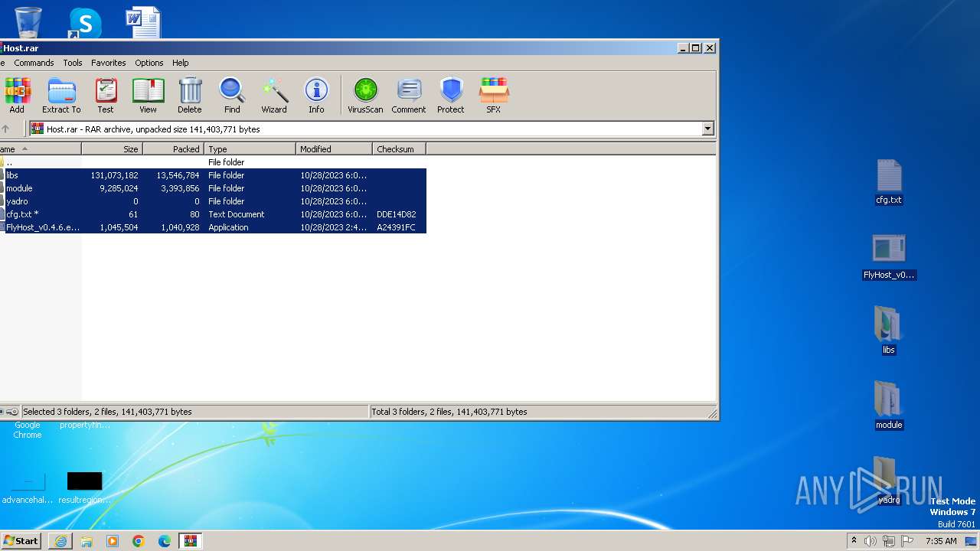
Task: Launch Google Chrome from the taskbar
Action: [139, 541]
